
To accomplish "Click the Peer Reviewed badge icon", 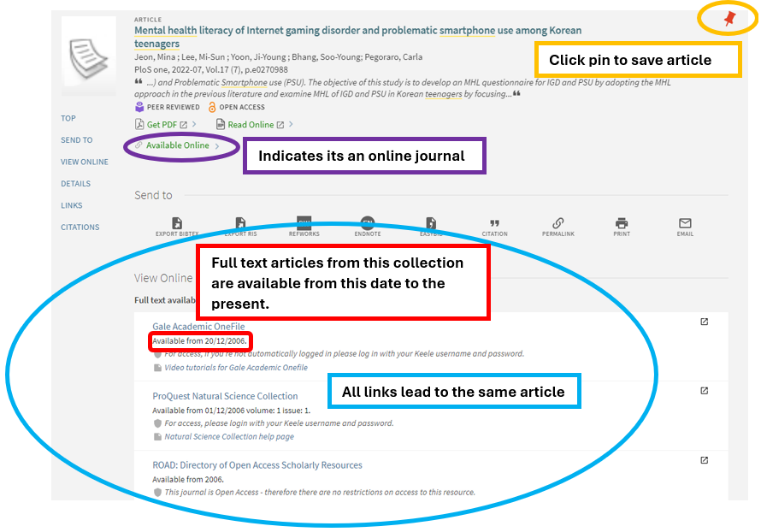I will point(139,107).
